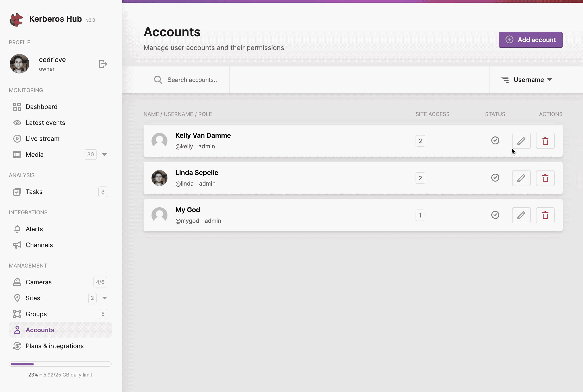
Task: Click the Add account button
Action: click(x=531, y=39)
